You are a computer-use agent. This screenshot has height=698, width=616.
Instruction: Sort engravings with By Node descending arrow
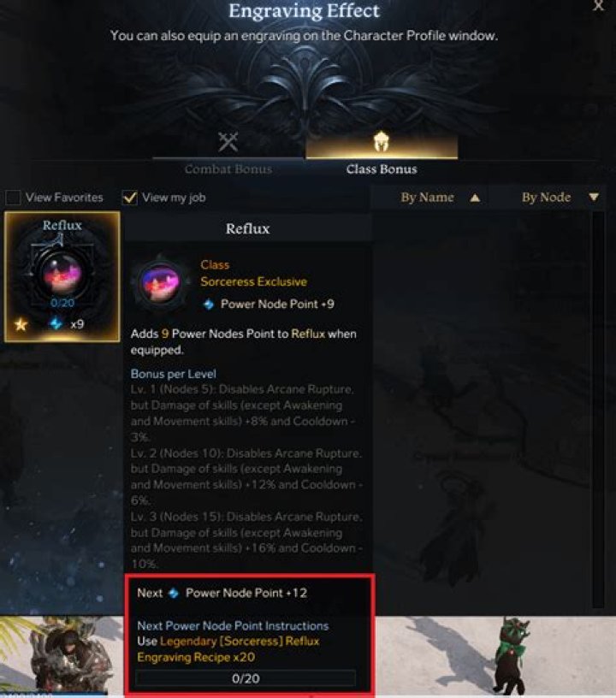593,197
